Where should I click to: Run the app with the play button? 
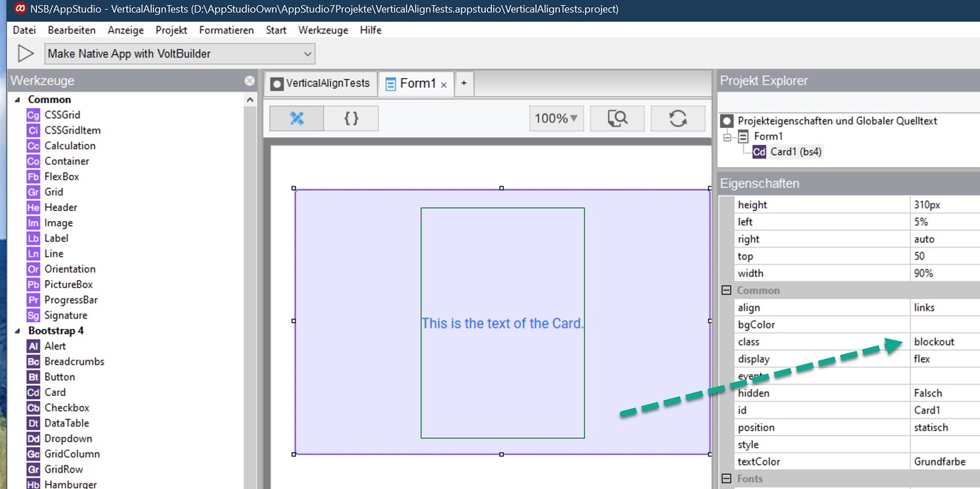[x=26, y=53]
